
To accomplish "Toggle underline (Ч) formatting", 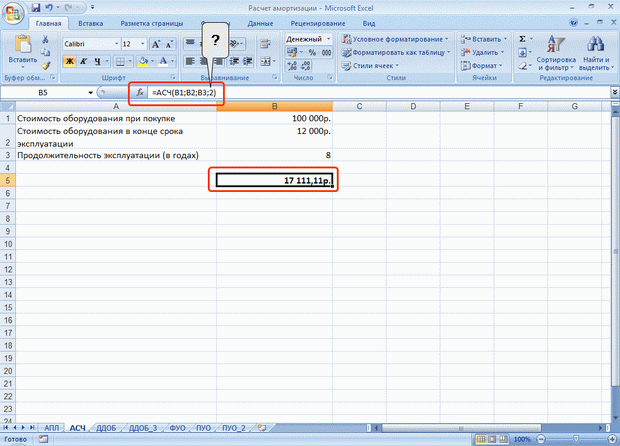I will (97, 61).
